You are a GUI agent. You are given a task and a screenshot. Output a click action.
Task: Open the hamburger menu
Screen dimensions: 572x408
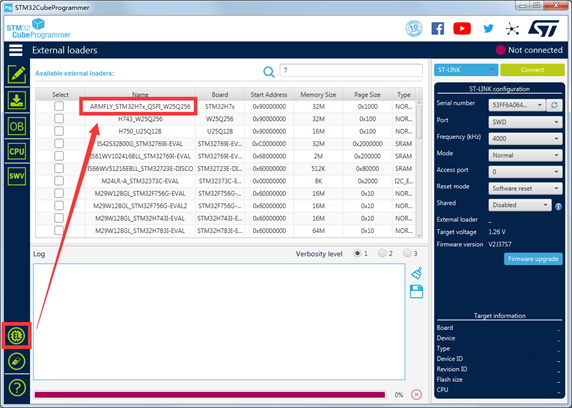[16, 50]
